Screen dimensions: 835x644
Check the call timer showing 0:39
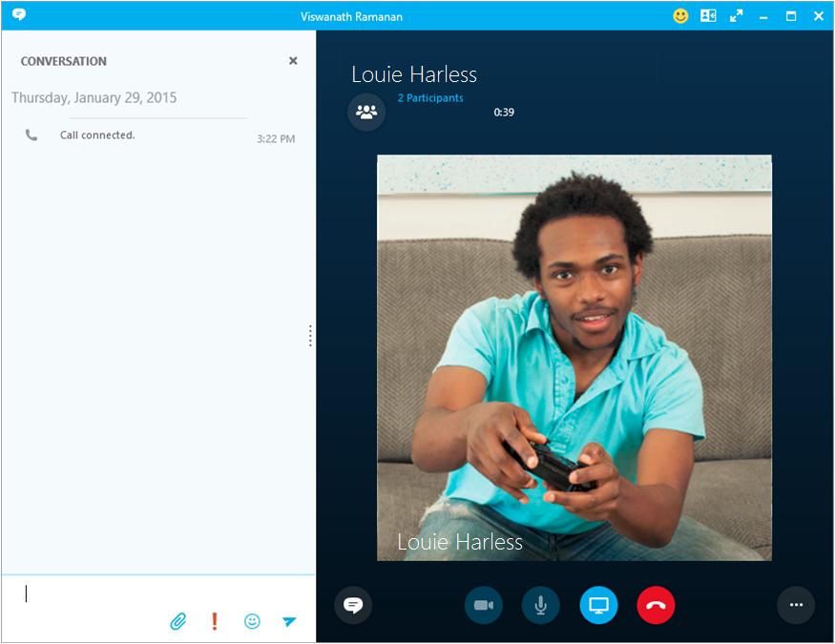click(504, 112)
